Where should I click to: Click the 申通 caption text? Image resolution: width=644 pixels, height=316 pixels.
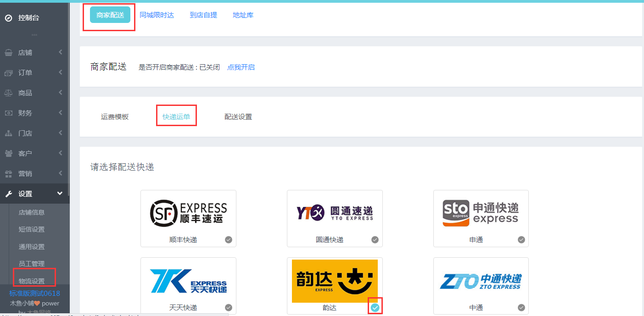[476, 240]
